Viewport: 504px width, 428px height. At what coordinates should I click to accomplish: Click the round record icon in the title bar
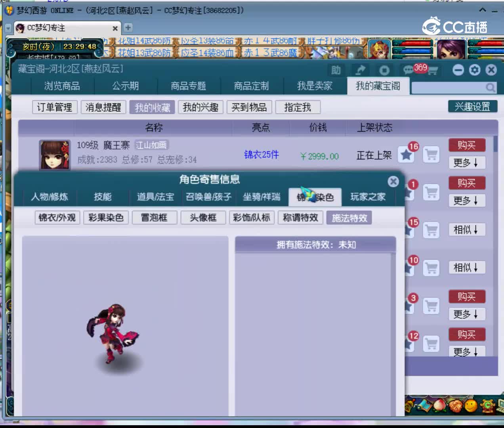(384, 71)
